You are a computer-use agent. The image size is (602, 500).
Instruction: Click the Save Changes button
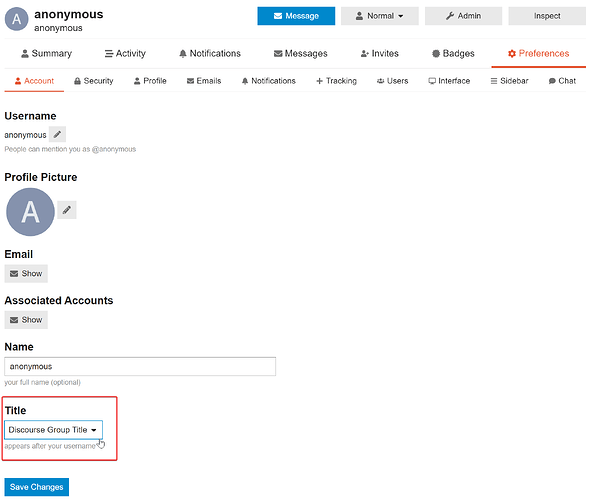point(36,487)
